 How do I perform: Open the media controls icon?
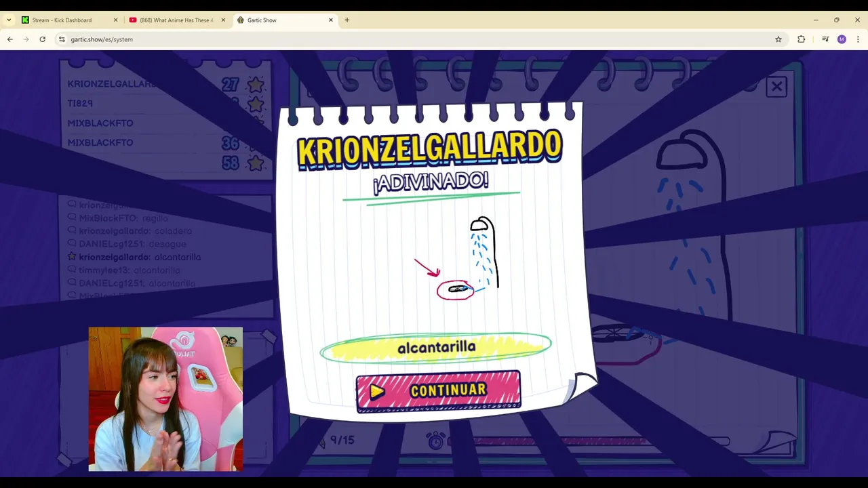(x=825, y=39)
